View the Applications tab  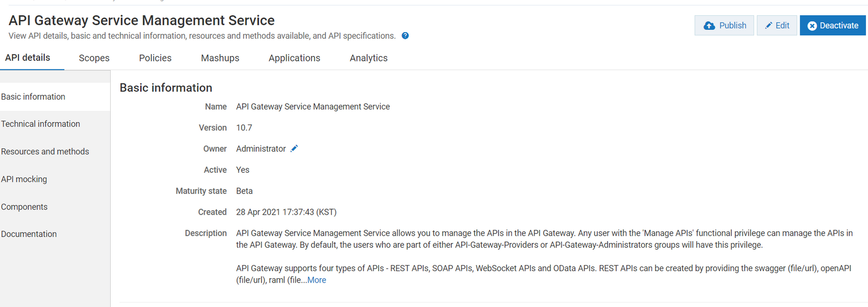tap(294, 58)
